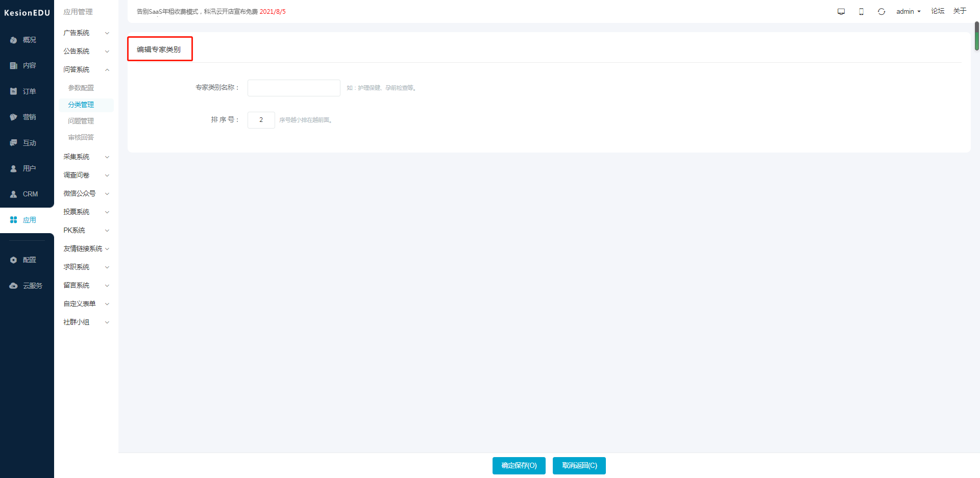
Task: Expand the 投票系统 menu chevron
Action: pos(107,212)
